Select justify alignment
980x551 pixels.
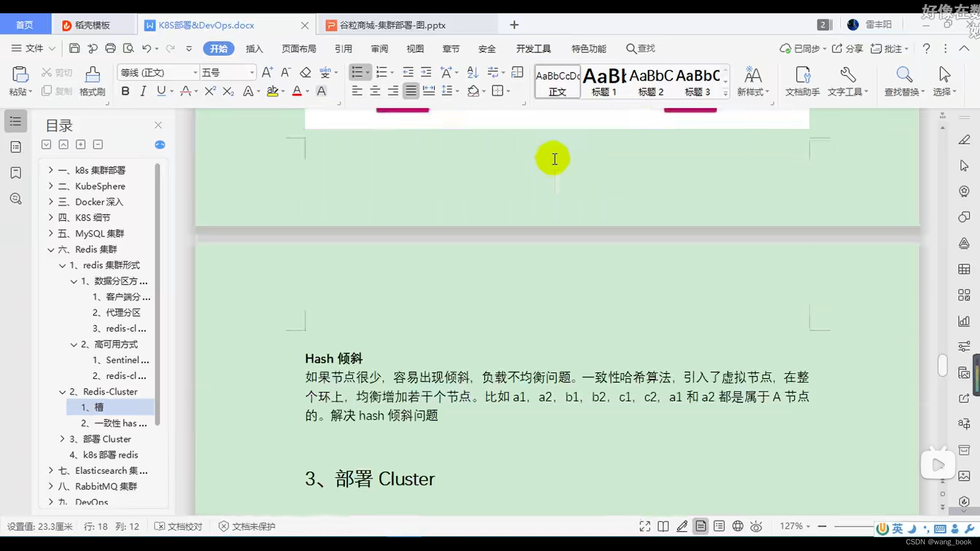click(x=411, y=91)
